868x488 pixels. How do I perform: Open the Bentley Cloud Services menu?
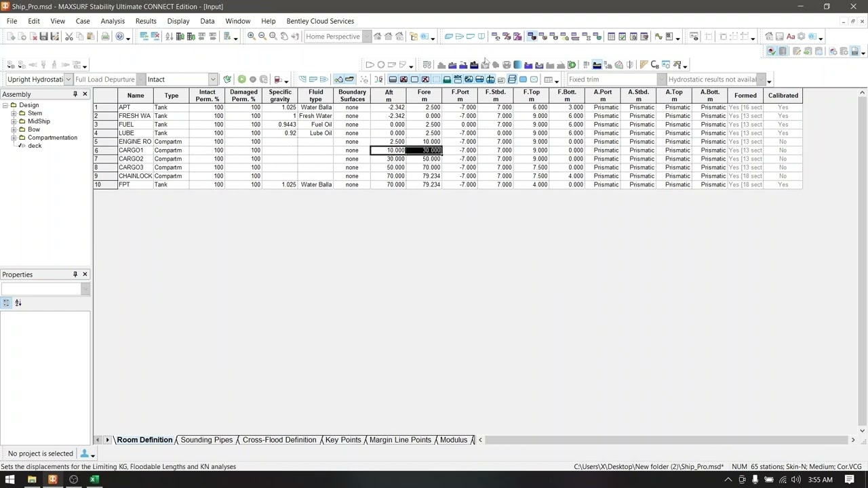click(x=320, y=21)
